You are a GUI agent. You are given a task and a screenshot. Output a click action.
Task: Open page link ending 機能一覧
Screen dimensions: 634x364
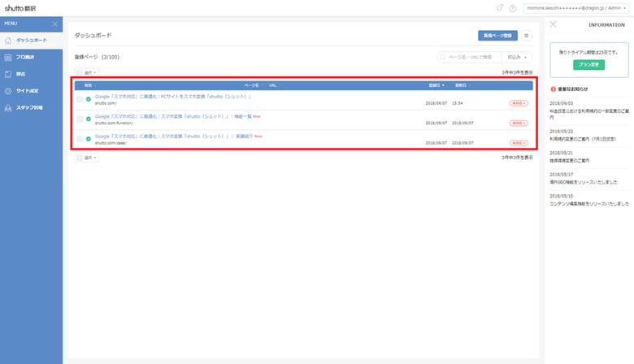pos(173,116)
